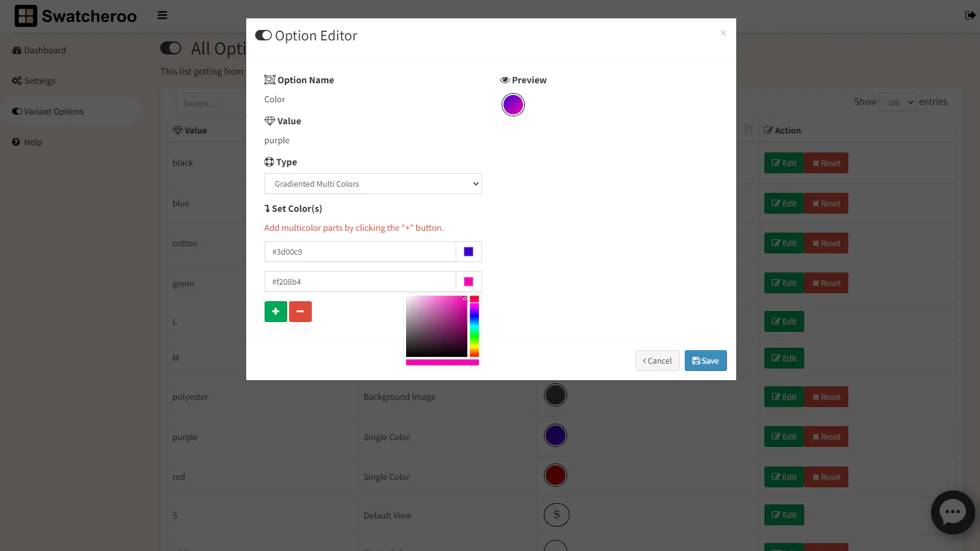The height and width of the screenshot is (551, 980).
Task: Click the red single color swatch in table
Action: 556,475
